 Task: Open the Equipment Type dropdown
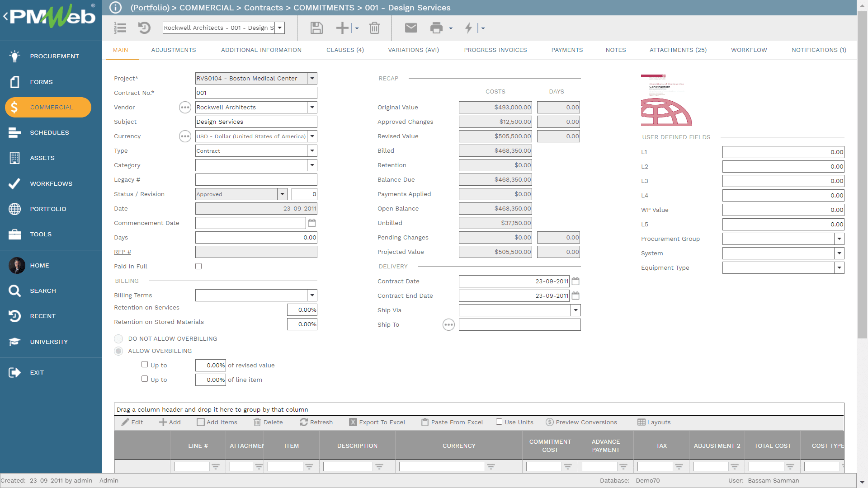tap(839, 267)
